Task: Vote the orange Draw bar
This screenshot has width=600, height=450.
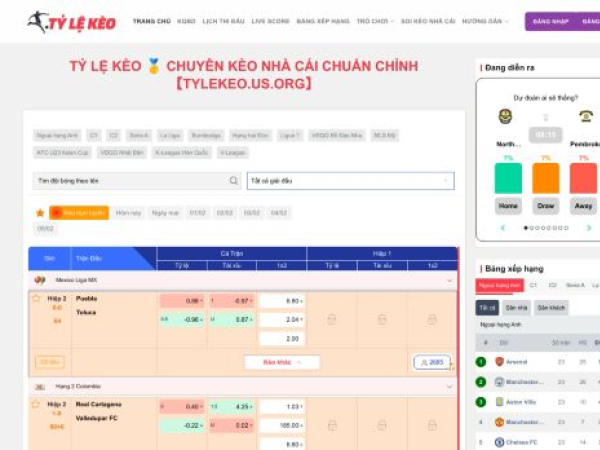Action: coord(545,178)
